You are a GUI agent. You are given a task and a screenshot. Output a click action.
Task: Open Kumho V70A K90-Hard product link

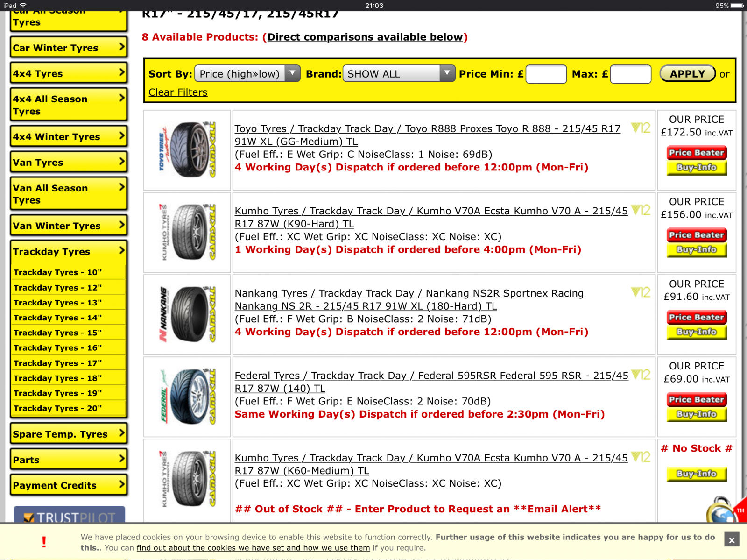431,217
